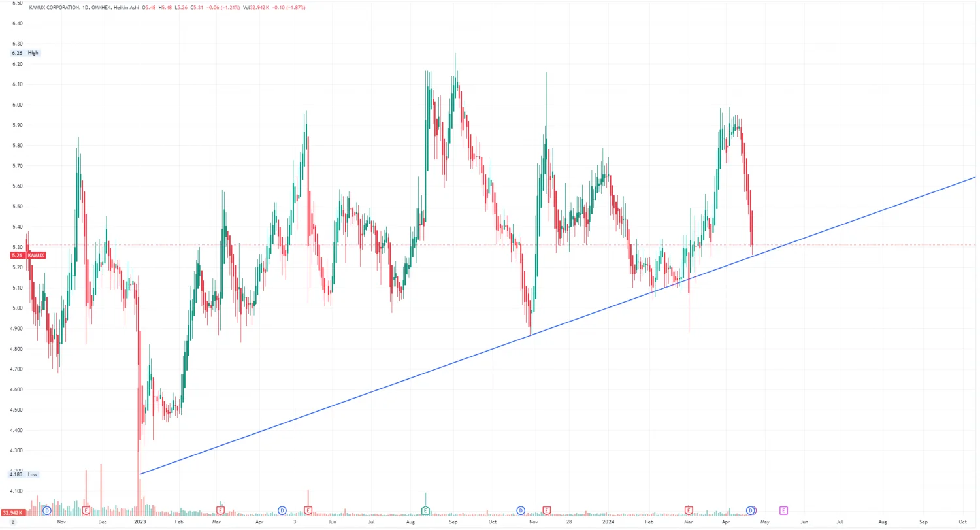The width and height of the screenshot is (980, 530).
Task: Click the red KAMUX current price tag
Action: pos(25,255)
